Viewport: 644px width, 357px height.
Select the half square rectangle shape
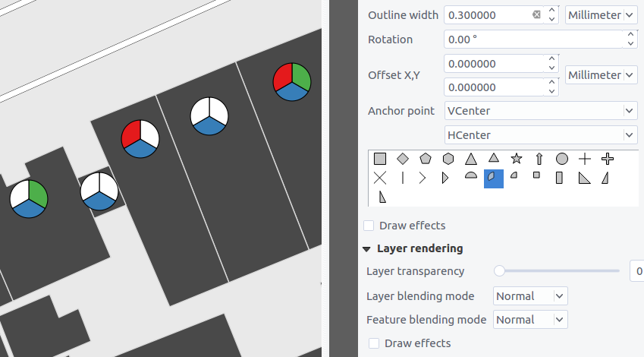pos(559,178)
